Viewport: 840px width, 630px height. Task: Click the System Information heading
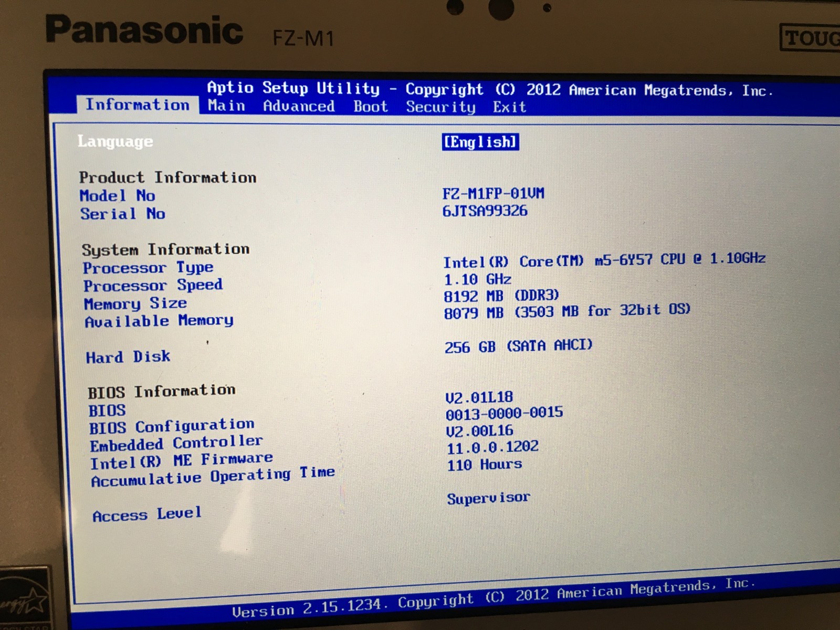[x=166, y=249]
